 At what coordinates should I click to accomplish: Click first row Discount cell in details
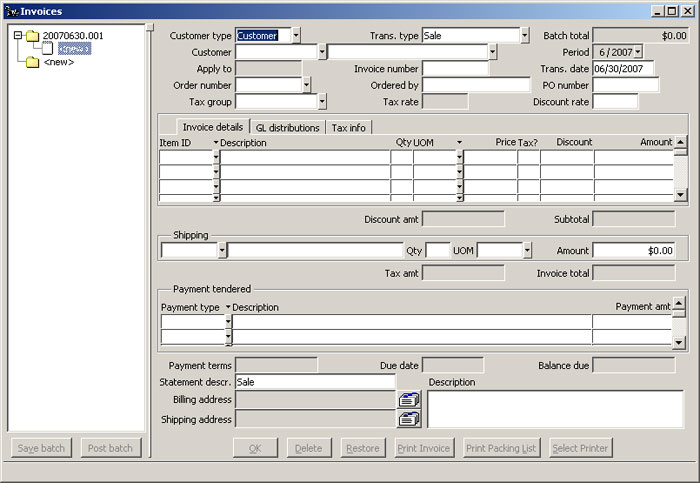(567, 157)
